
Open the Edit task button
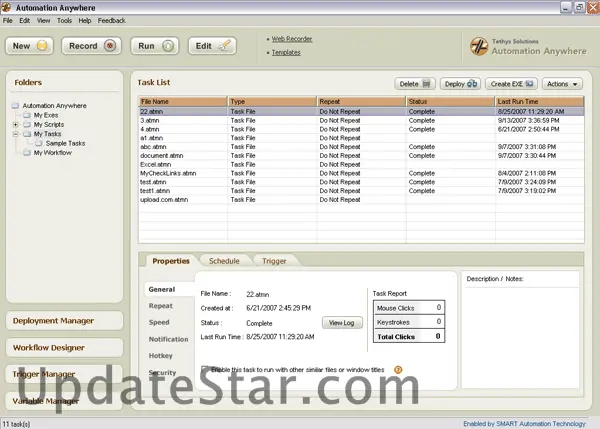coord(212,46)
